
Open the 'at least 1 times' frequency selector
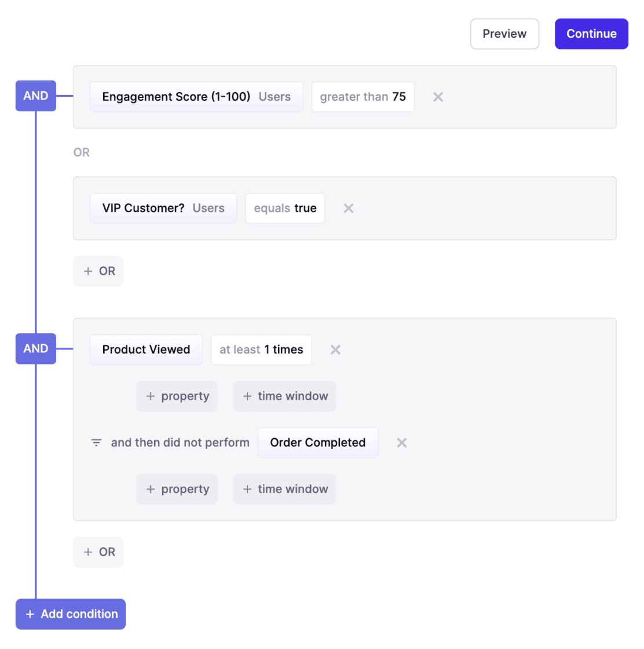[261, 349]
